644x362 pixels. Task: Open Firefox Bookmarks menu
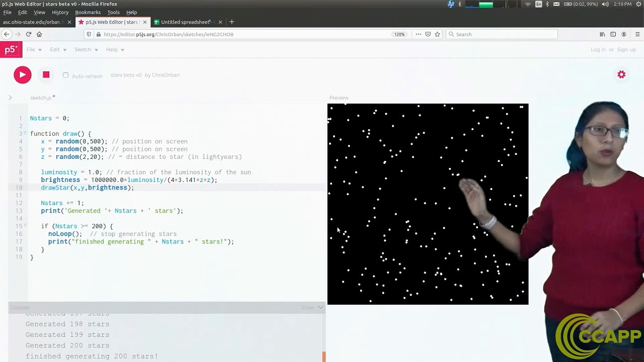88,12
